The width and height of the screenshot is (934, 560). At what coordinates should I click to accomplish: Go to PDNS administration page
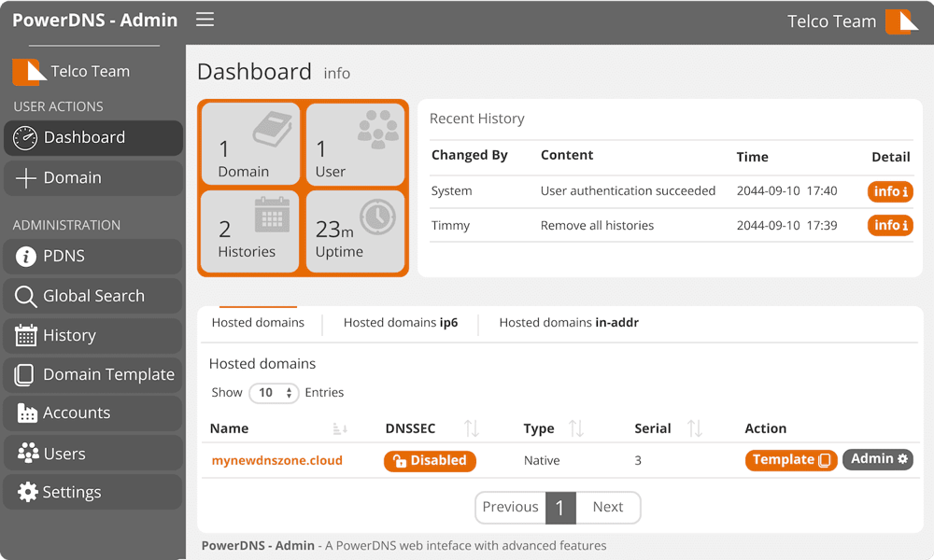click(x=92, y=257)
